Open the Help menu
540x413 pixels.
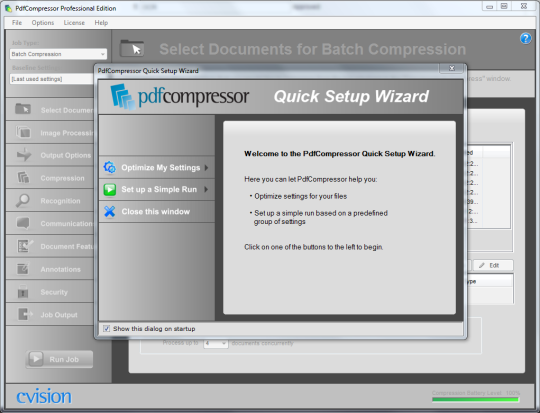(x=101, y=23)
